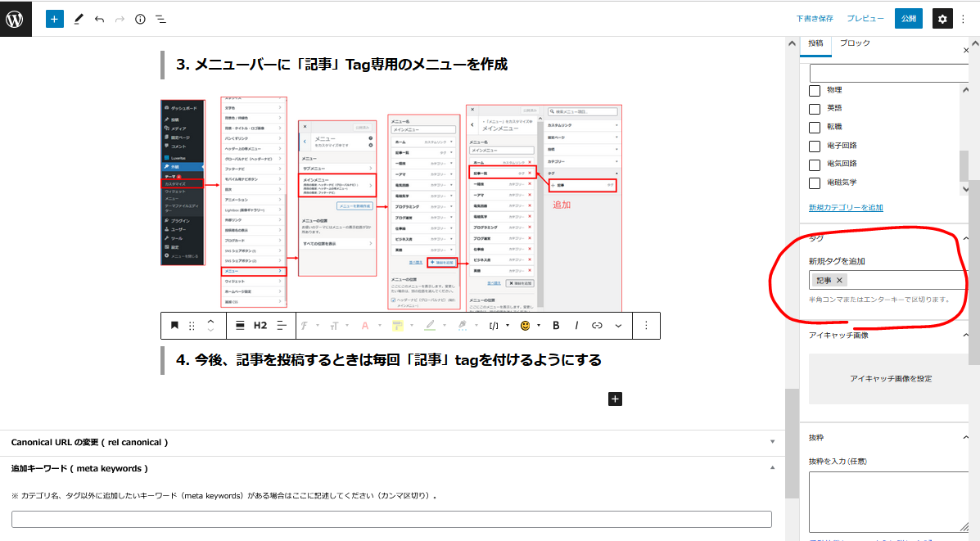
Task: Switch to the 投稿 tab
Action: coord(815,43)
